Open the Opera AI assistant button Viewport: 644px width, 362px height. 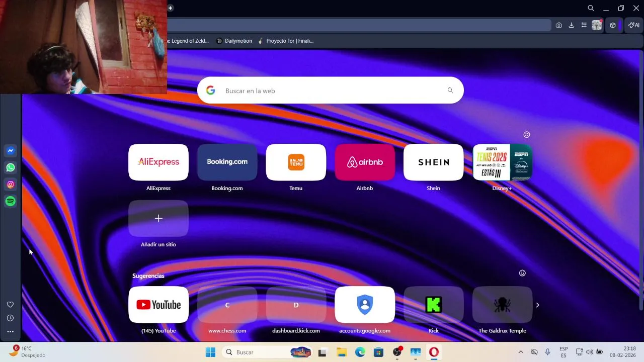(x=634, y=25)
